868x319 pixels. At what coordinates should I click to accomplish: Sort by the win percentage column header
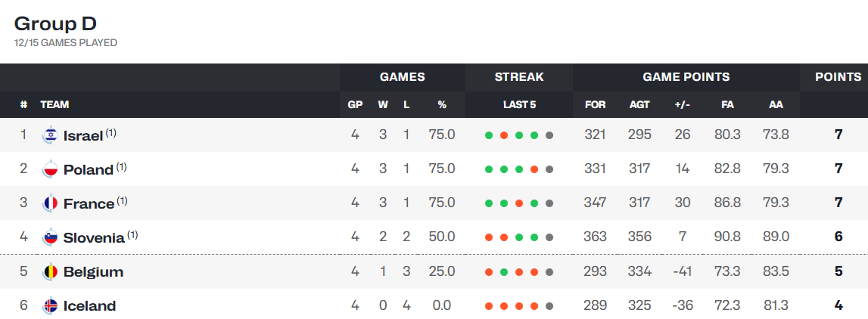coord(442,104)
